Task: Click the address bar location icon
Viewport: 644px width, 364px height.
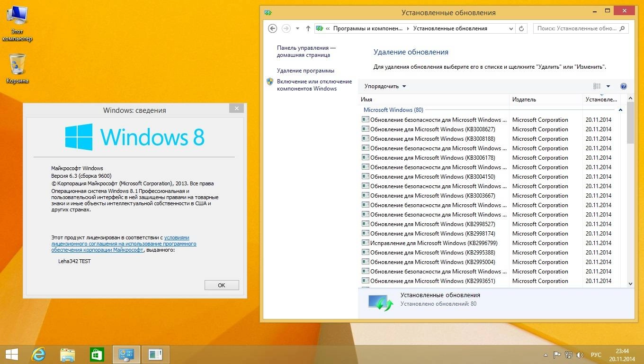Action: pyautogui.click(x=319, y=28)
